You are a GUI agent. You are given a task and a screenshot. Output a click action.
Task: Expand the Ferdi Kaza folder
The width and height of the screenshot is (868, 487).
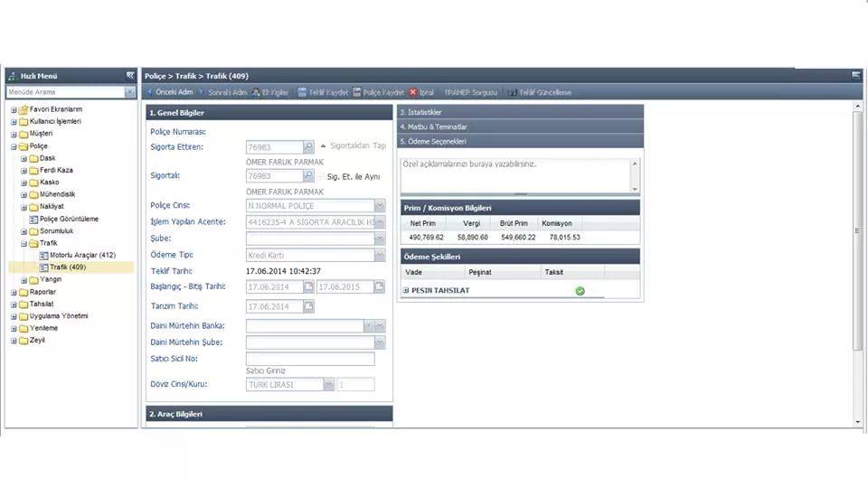pyautogui.click(x=24, y=171)
